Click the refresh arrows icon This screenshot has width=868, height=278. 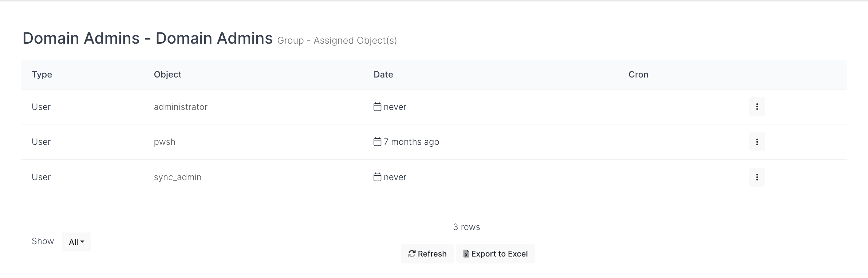coord(412,254)
